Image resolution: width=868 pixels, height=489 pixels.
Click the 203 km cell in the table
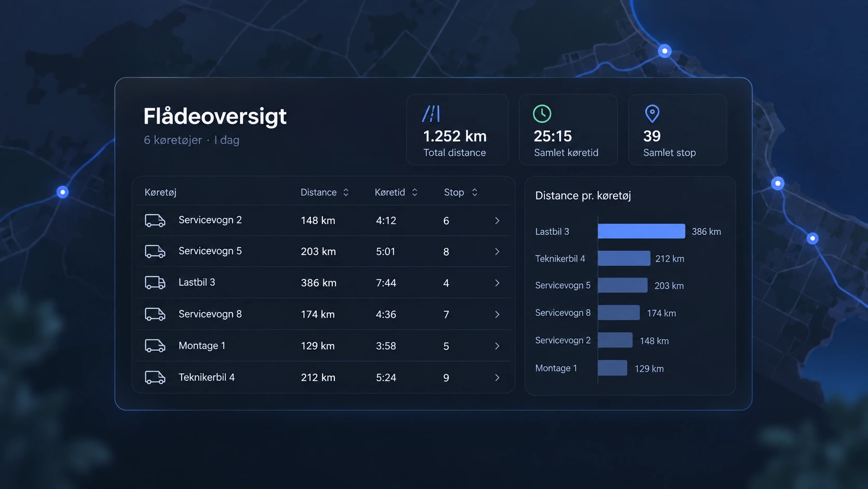pos(319,252)
